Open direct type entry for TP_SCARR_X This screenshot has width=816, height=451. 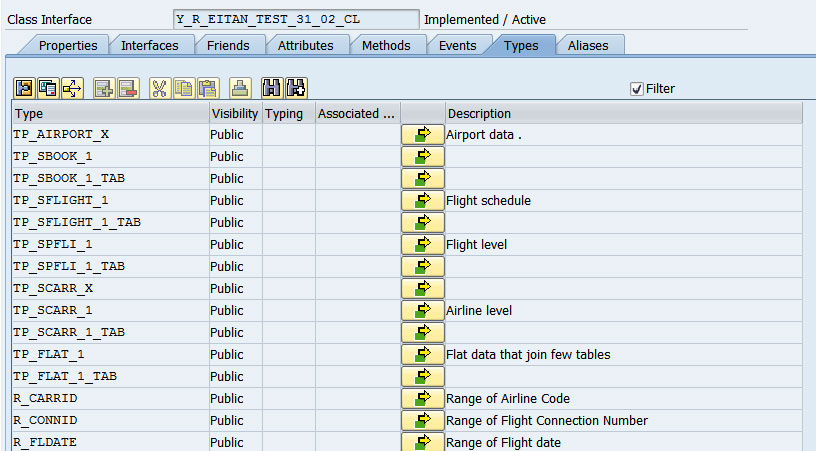click(x=423, y=288)
